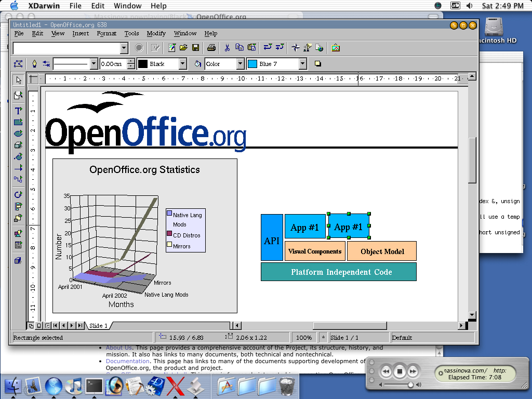Select the arrow selection tool
The width and height of the screenshot is (532, 399).
point(19,80)
